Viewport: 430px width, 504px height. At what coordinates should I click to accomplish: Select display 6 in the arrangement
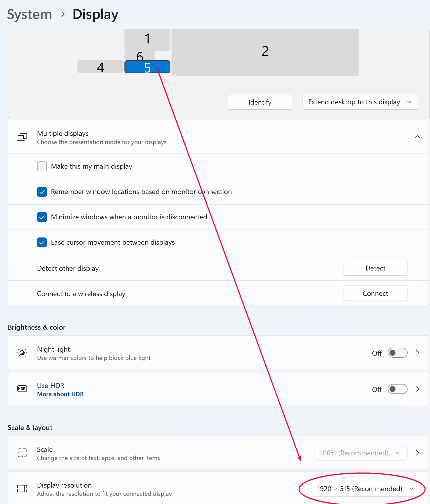click(x=140, y=55)
